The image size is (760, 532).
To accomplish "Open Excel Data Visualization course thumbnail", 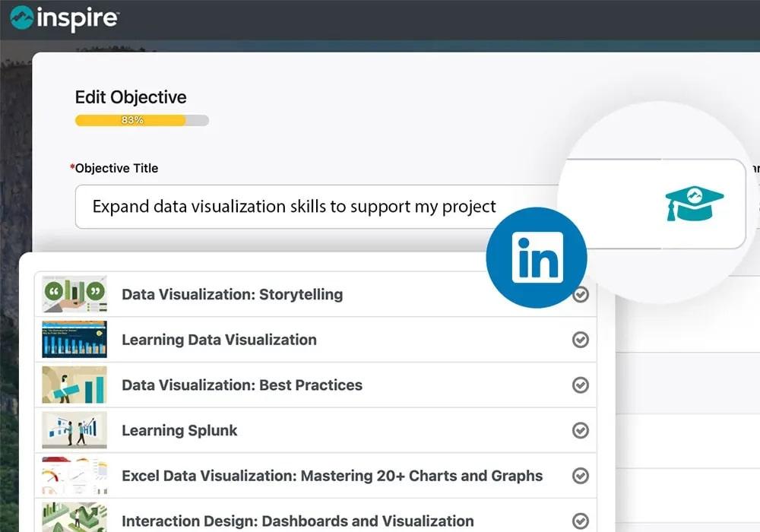I will (x=74, y=477).
